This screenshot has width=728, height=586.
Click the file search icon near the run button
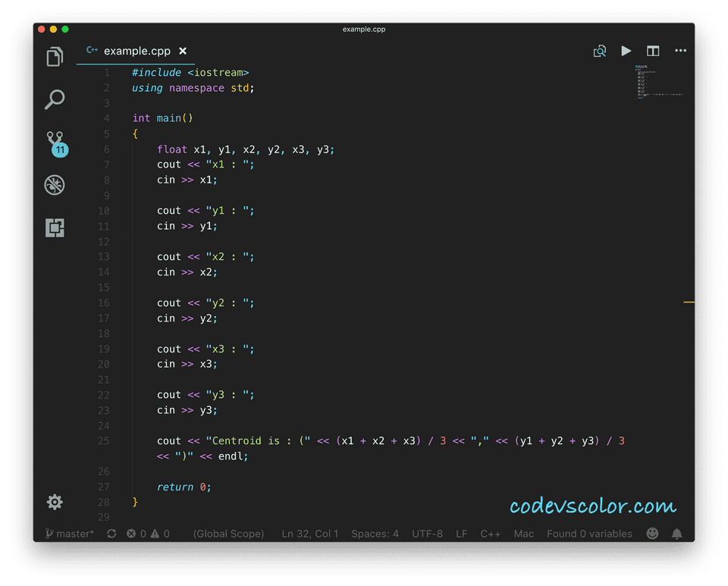tap(599, 51)
